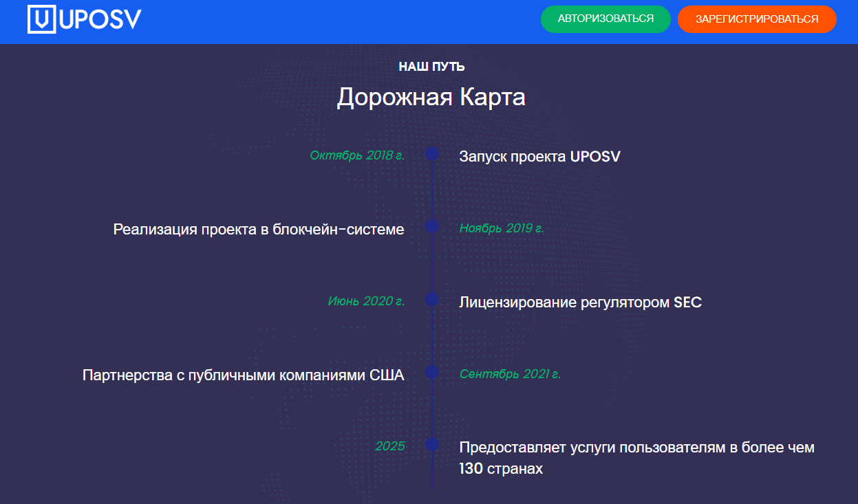Click the Дорожная Карта heading
The height and width of the screenshot is (504, 858).
click(x=431, y=97)
